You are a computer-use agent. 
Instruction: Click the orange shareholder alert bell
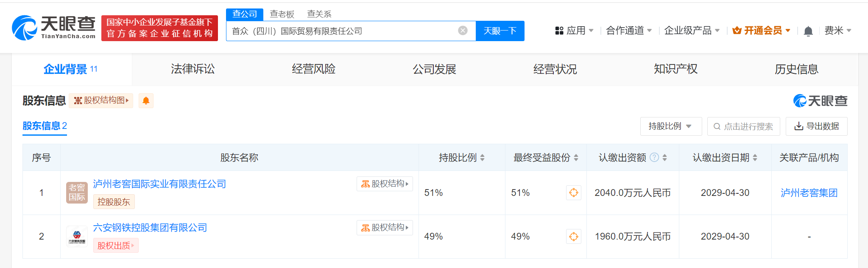coord(146,100)
